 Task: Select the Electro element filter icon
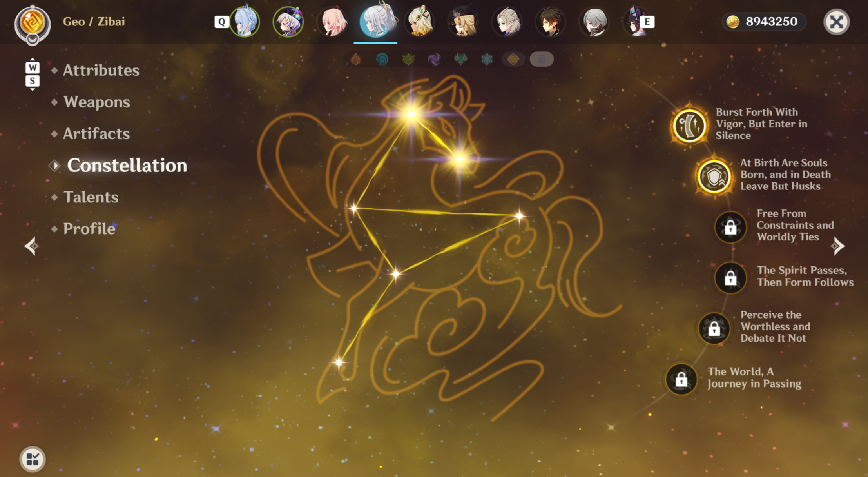click(x=434, y=59)
